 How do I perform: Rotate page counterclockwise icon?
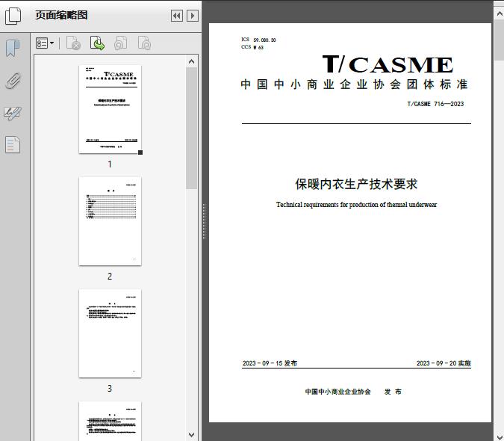coord(120,44)
